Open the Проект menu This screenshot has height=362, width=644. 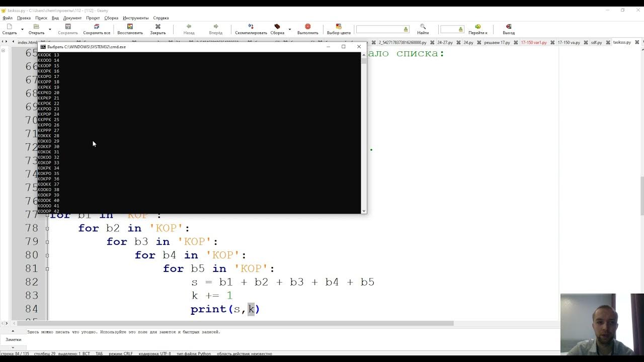(x=93, y=18)
